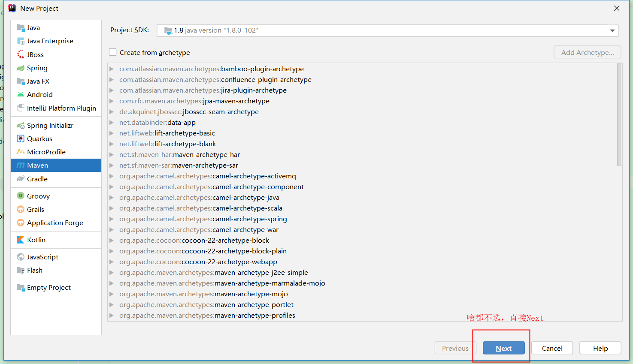The height and width of the screenshot is (364, 633).
Task: Select maven-archetype-har row
Action: pos(362,154)
